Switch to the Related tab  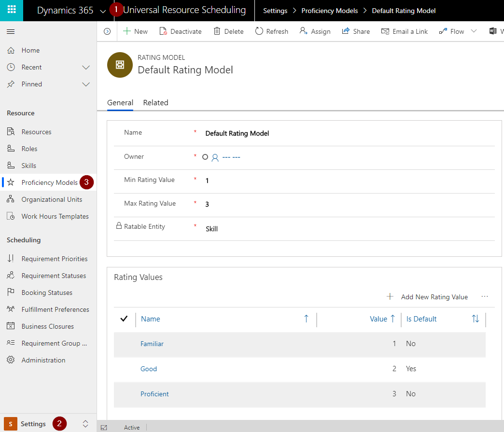pyautogui.click(x=155, y=102)
